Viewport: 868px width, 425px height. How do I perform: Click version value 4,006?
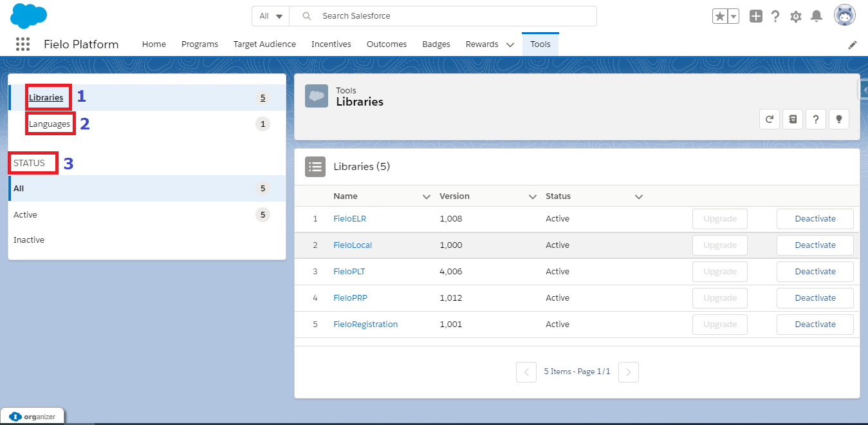pos(450,272)
